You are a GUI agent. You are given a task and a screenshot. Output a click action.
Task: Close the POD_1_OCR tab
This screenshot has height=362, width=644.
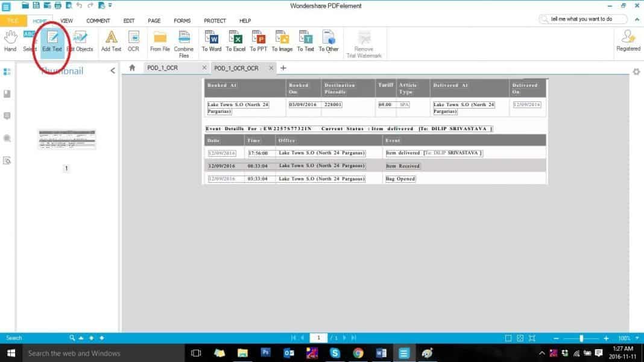click(x=204, y=68)
